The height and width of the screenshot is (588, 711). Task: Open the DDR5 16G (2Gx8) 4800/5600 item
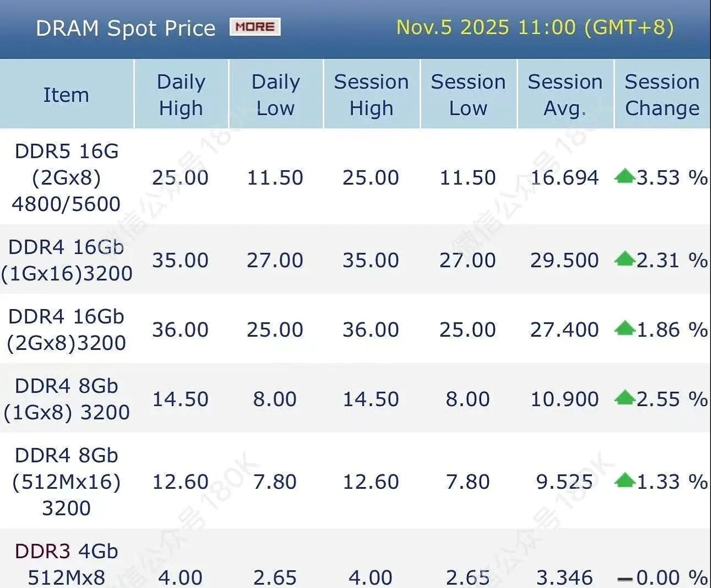tap(66, 177)
